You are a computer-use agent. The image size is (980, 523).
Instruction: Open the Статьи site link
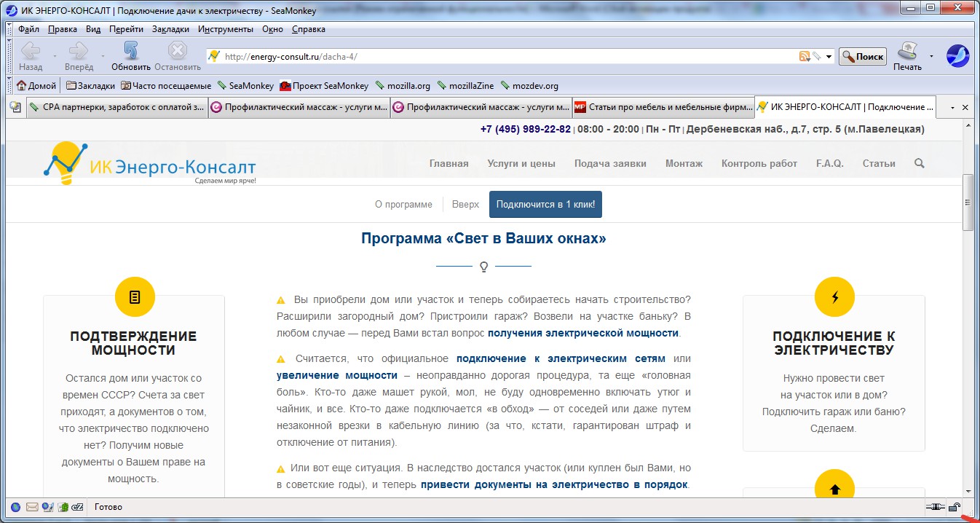879,163
